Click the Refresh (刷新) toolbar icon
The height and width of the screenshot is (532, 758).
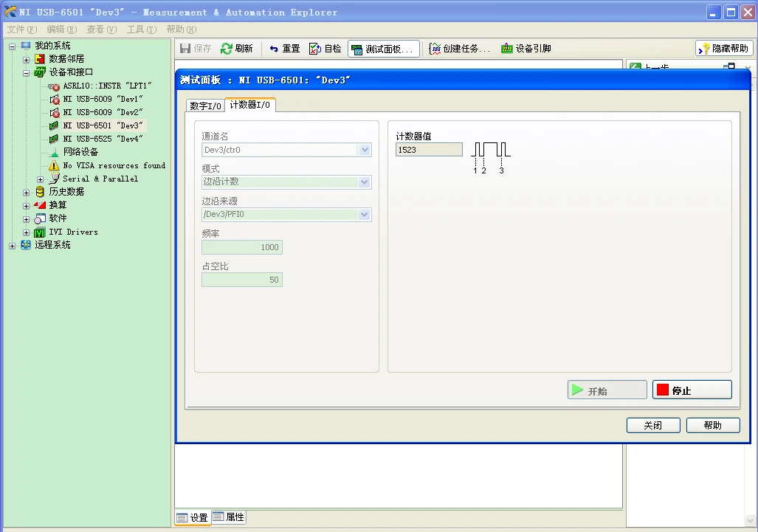(x=227, y=48)
